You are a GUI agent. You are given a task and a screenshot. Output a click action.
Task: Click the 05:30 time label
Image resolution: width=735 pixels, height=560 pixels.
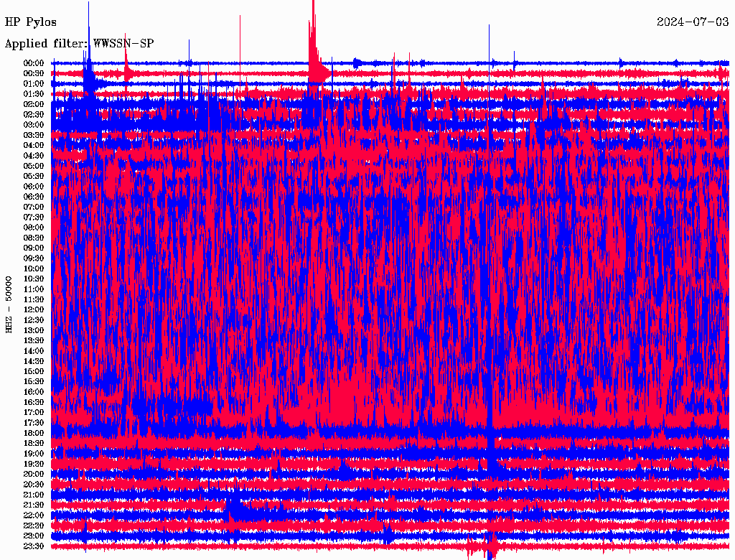pos(33,176)
